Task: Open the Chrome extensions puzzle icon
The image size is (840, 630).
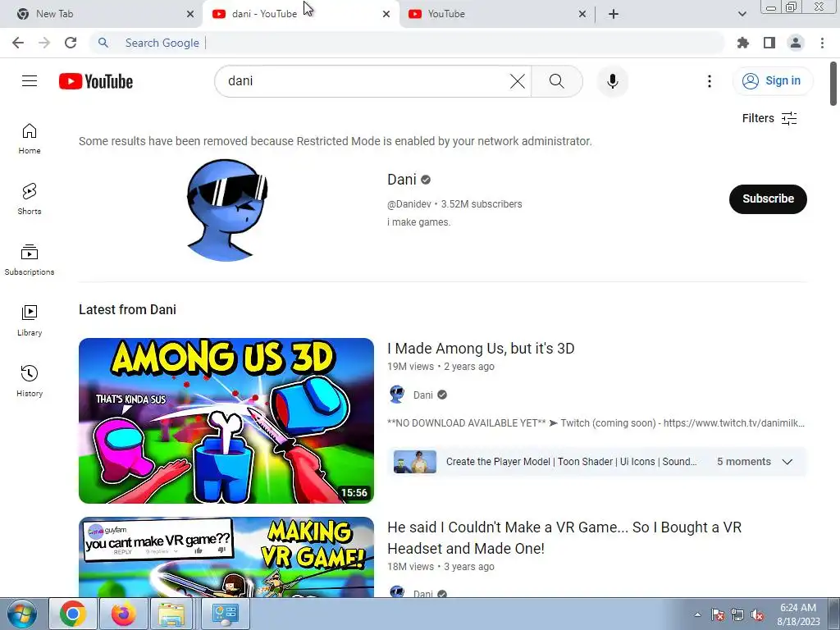Action: (742, 43)
